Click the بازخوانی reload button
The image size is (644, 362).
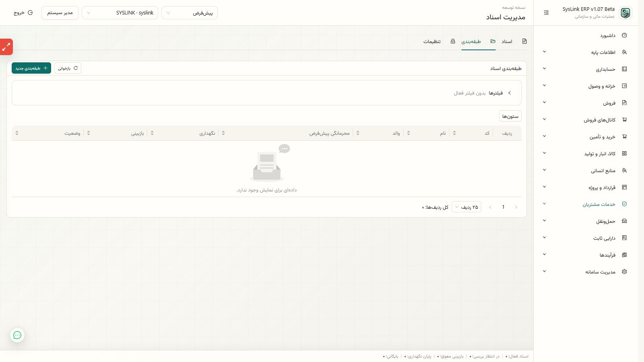68,68
